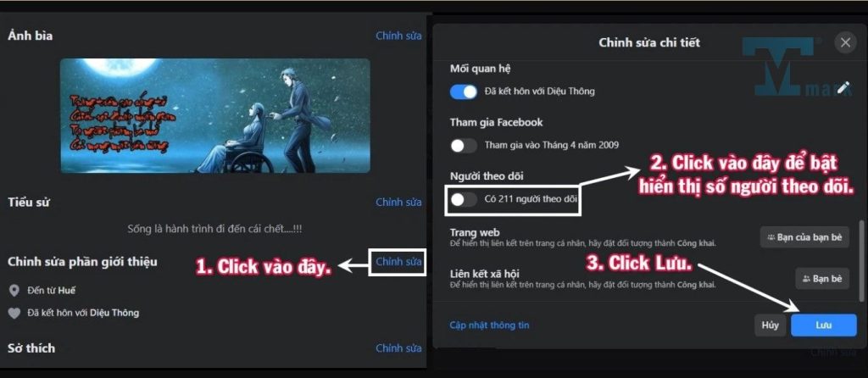Click the cover photo thumbnail

[214, 115]
